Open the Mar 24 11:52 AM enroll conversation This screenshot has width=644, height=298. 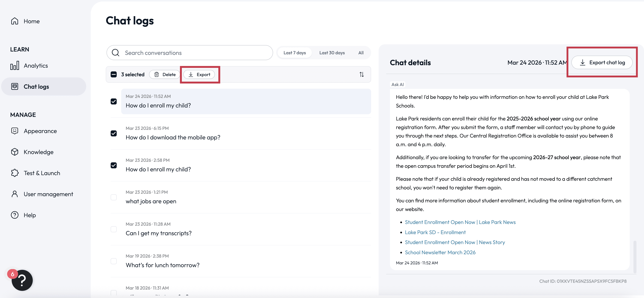tap(246, 101)
